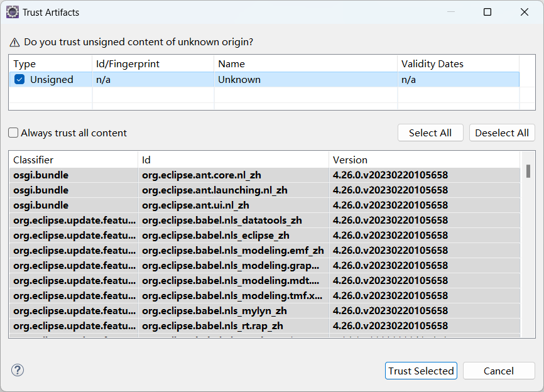Click Validity Dates column header
Screen dimensions: 544x392
459,64
